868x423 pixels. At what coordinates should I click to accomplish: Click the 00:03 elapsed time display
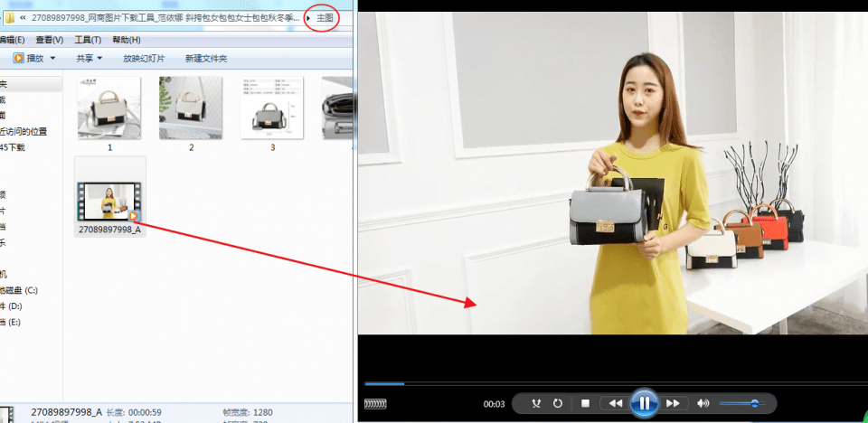click(494, 404)
